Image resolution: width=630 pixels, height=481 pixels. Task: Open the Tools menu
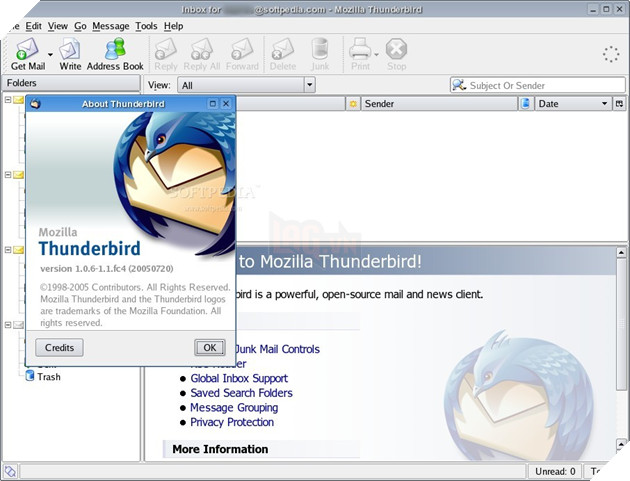coord(146,25)
